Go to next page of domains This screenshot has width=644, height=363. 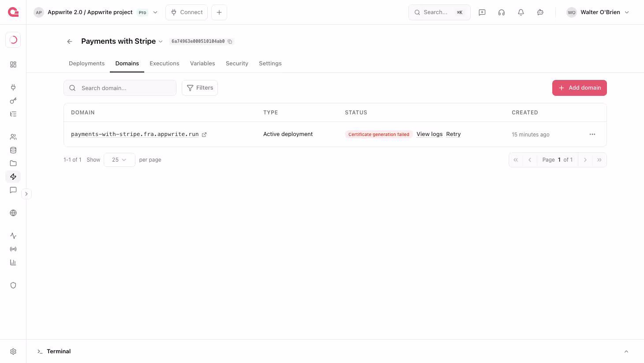point(585,160)
